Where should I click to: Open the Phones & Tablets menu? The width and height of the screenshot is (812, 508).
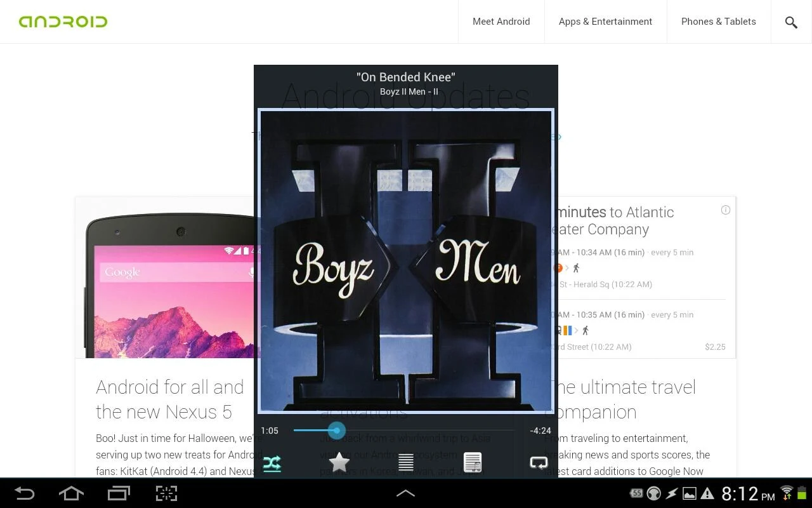[719, 22]
